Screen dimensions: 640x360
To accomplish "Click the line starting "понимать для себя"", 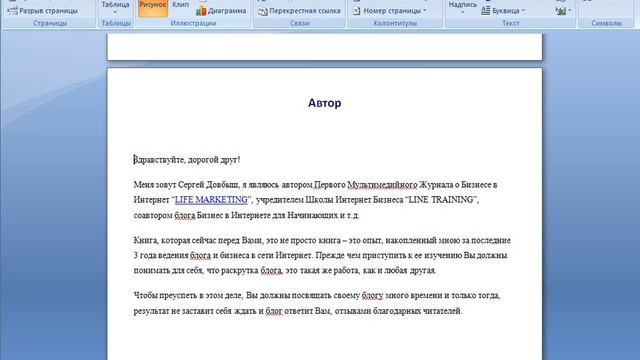I will pos(285,270).
